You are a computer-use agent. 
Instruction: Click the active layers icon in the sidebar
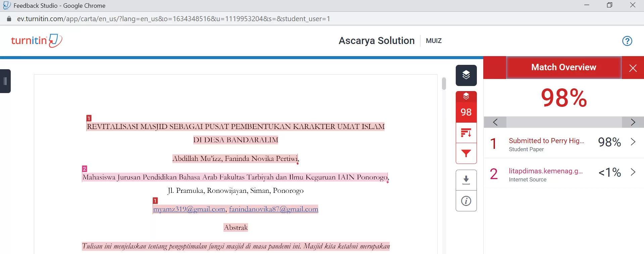click(466, 75)
